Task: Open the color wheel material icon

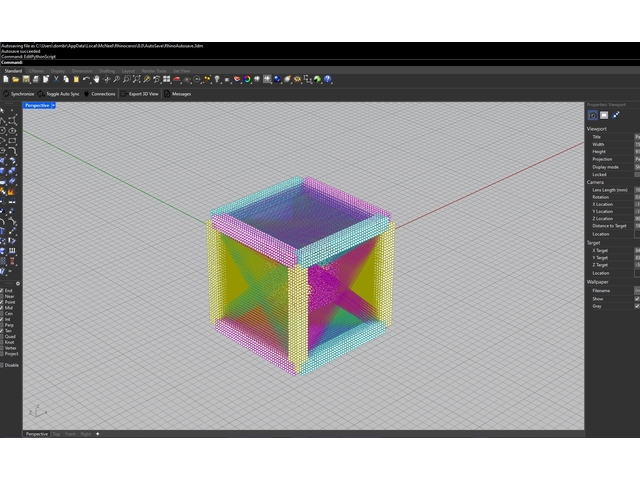Action: point(247,79)
